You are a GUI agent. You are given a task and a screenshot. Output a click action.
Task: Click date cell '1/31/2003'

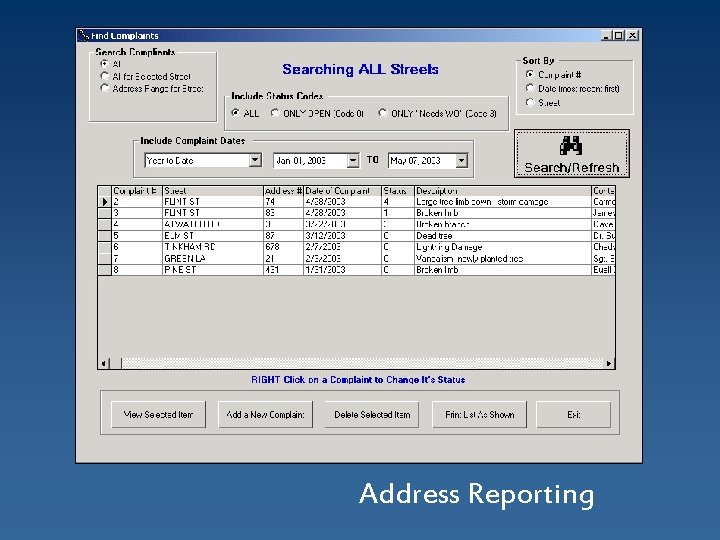(343, 270)
